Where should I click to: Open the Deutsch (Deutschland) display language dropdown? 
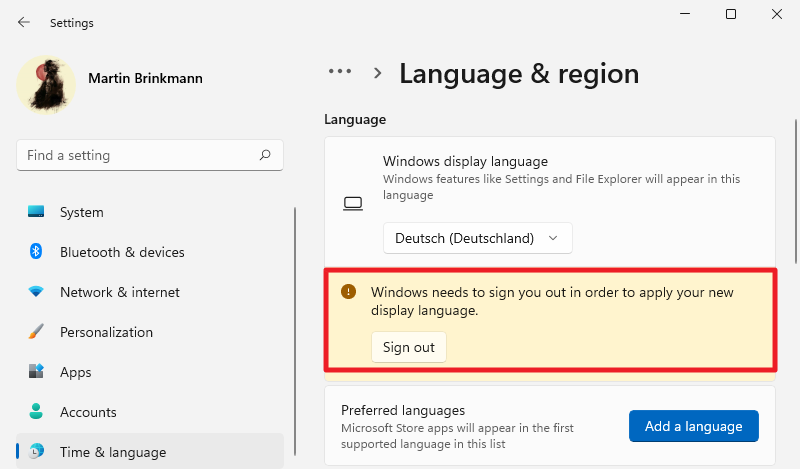(x=478, y=238)
